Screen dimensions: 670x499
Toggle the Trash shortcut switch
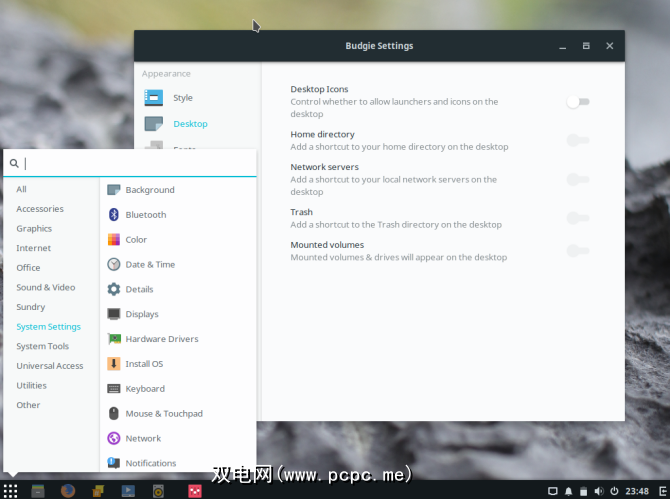[x=578, y=218]
